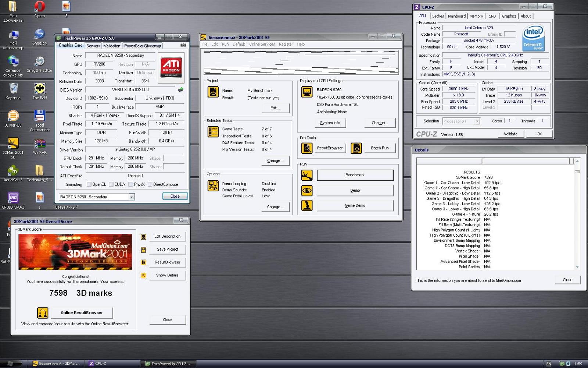Click the EN language indicator in tray
588x368 pixels.
pos(549,364)
